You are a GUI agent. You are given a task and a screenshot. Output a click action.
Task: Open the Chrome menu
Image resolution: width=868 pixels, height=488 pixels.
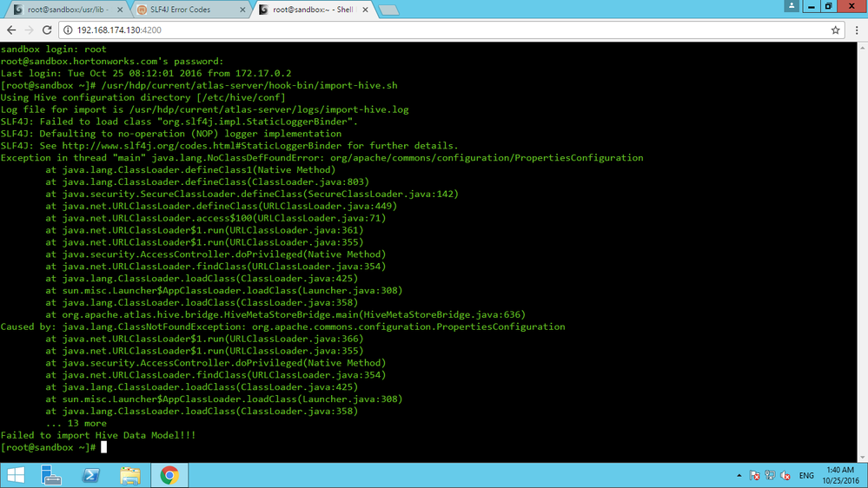point(857,30)
